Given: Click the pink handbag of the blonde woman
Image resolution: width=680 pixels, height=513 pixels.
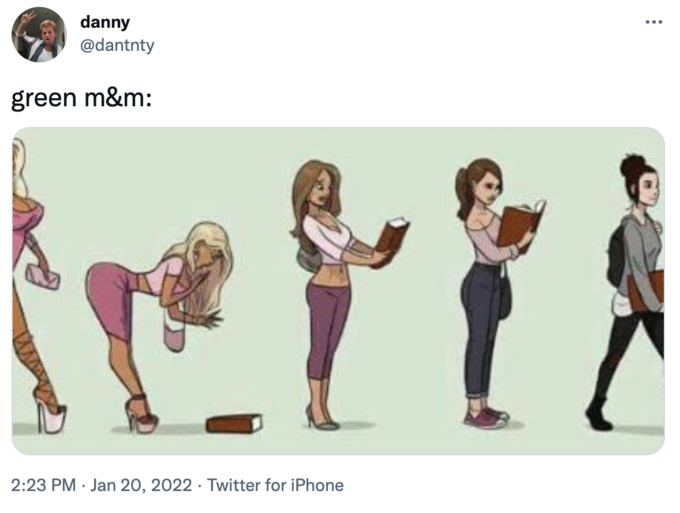Looking at the screenshot, I should [x=175, y=330].
